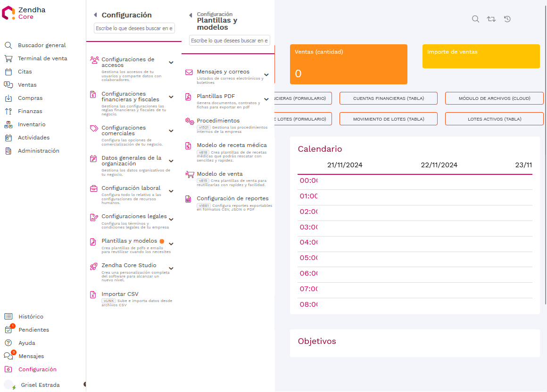Open Terminal de venta from sidebar
The image size is (547, 392).
coord(42,58)
